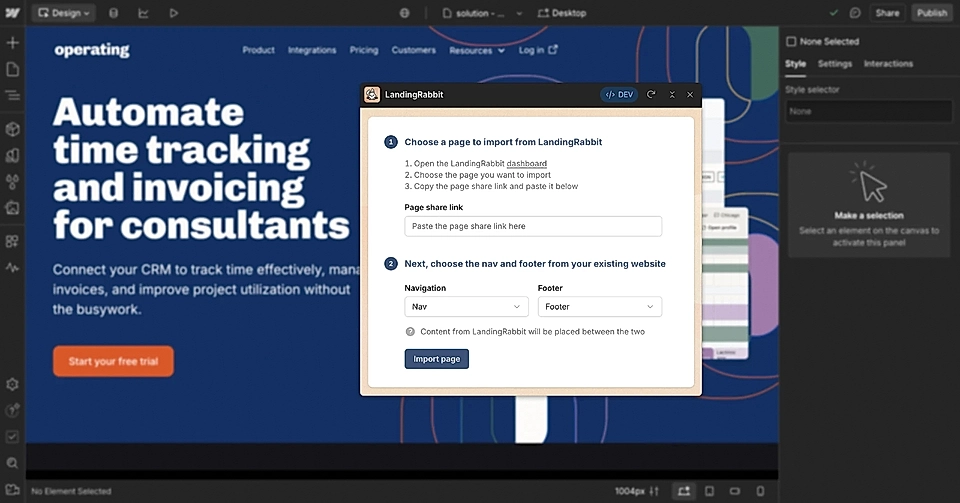Click the Integrations nav item
This screenshot has width=960, height=503.
coord(312,50)
